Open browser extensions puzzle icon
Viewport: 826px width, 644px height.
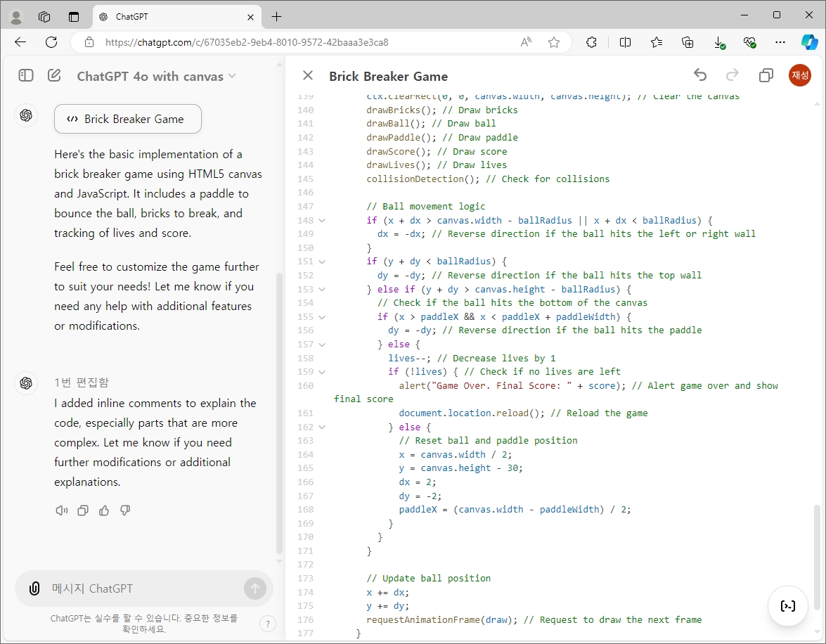click(592, 42)
